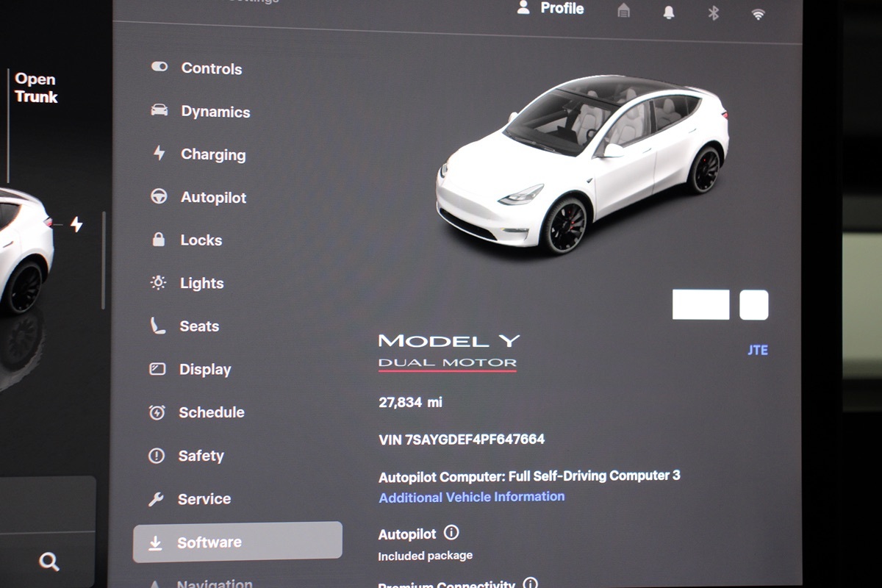Viewport: 882px width, 588px height.
Task: Click the Controls toggle icon
Action: (x=159, y=67)
